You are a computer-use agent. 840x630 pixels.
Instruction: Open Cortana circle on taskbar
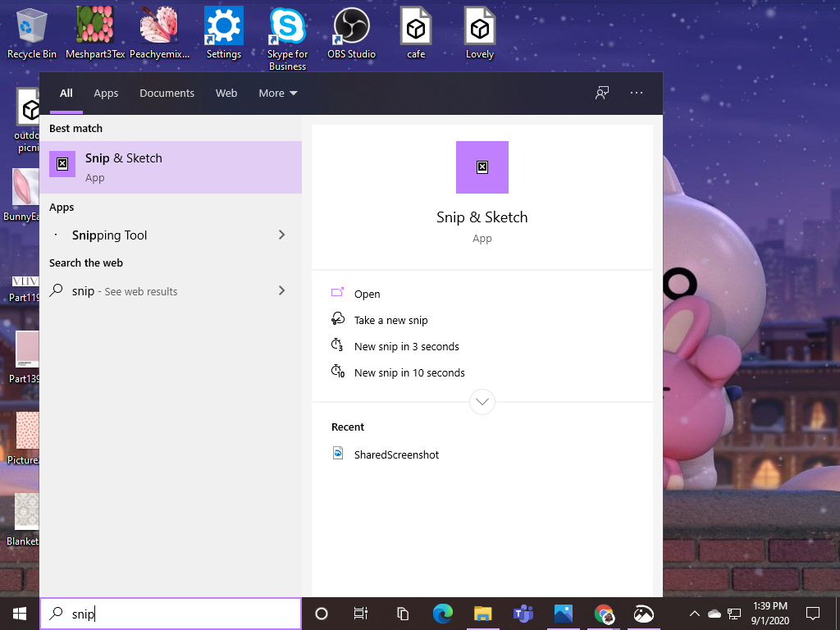321,614
